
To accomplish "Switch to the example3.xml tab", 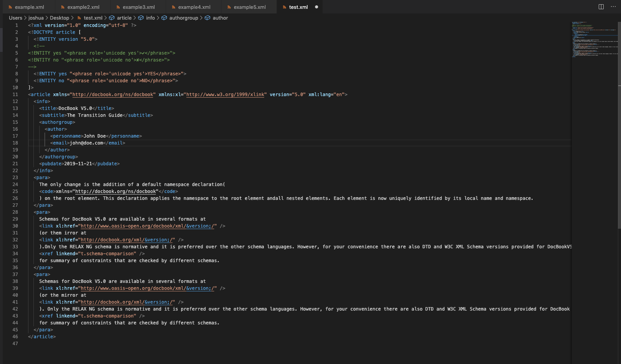I will tap(138, 7).
